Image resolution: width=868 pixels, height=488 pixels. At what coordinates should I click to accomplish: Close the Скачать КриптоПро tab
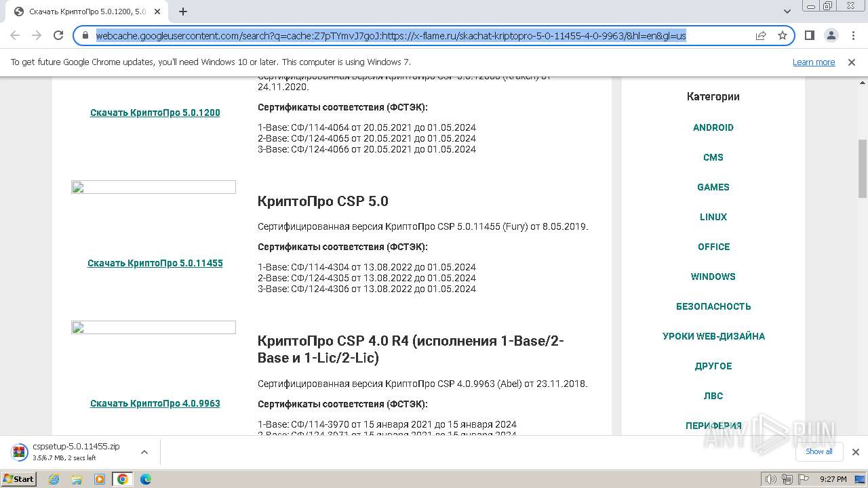pyautogui.click(x=157, y=12)
